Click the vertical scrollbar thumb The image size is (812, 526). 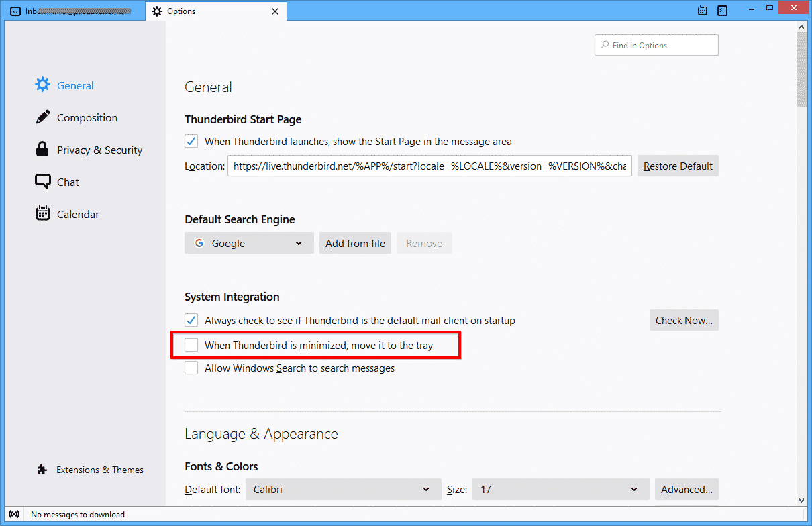[x=802, y=69]
